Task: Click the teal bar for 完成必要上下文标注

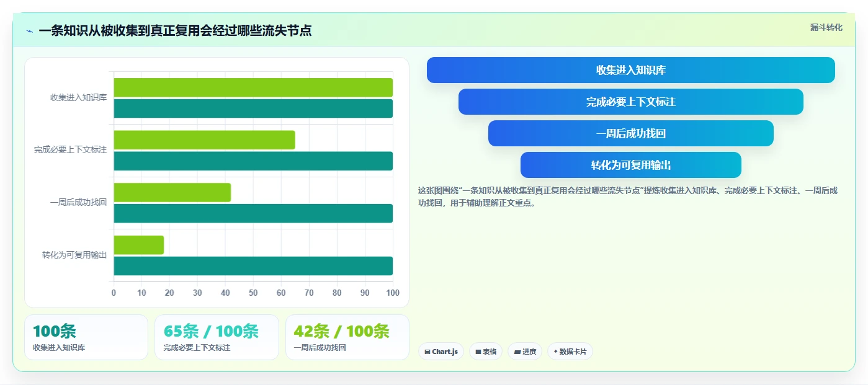Action: click(x=253, y=161)
